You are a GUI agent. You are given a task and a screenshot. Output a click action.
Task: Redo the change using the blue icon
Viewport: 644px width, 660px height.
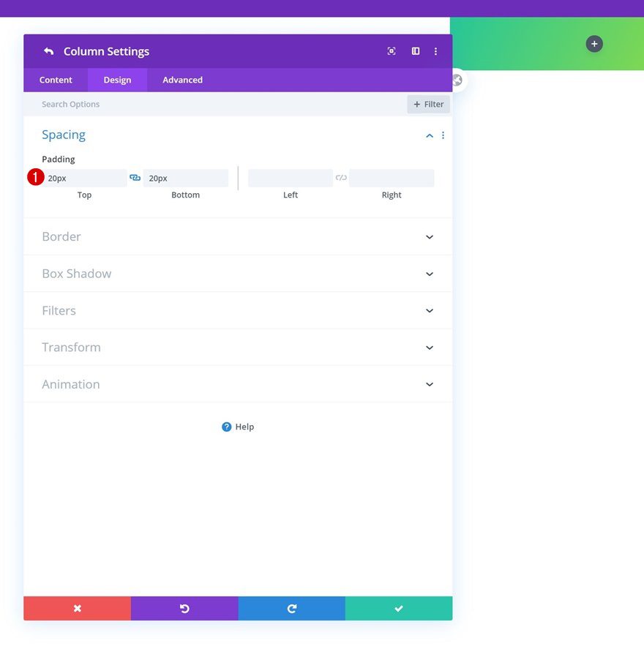(291, 608)
